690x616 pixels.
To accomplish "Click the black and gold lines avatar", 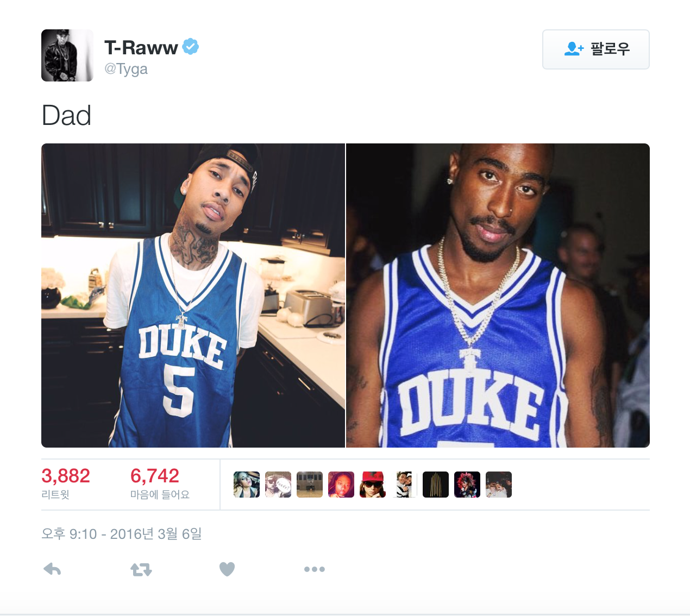I will pyautogui.click(x=436, y=485).
